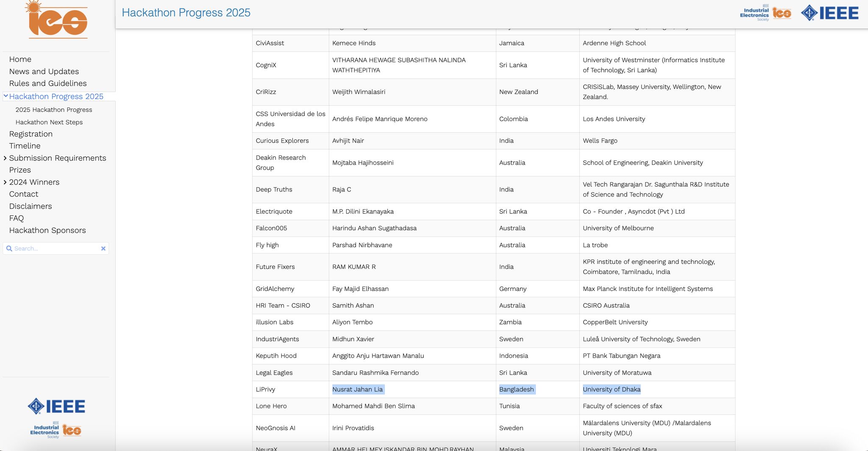
Task: Click the search magnifier icon
Action: 9,249
